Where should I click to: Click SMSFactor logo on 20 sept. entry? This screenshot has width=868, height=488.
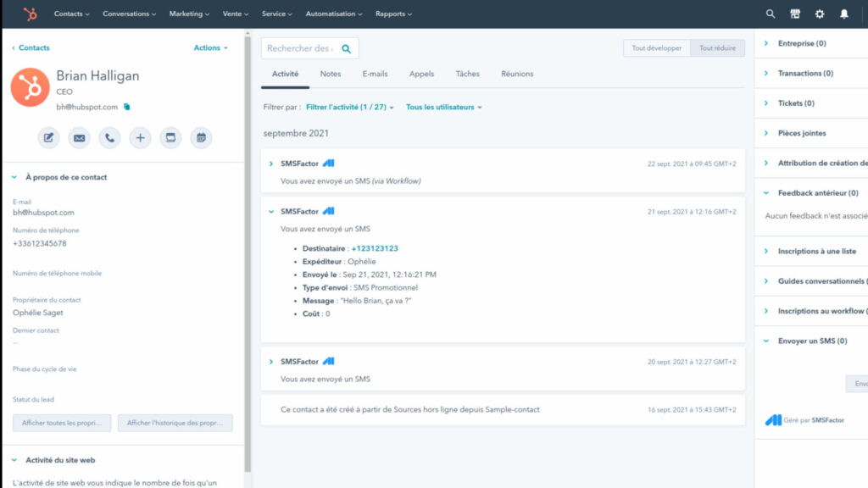[x=328, y=361]
